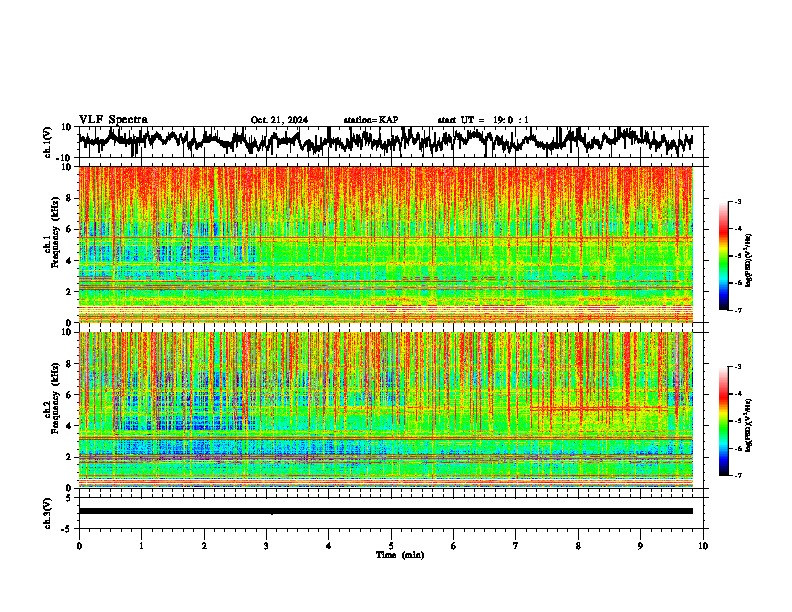Click time axis tick label "3"
This screenshot has height=612, width=792.
click(266, 546)
